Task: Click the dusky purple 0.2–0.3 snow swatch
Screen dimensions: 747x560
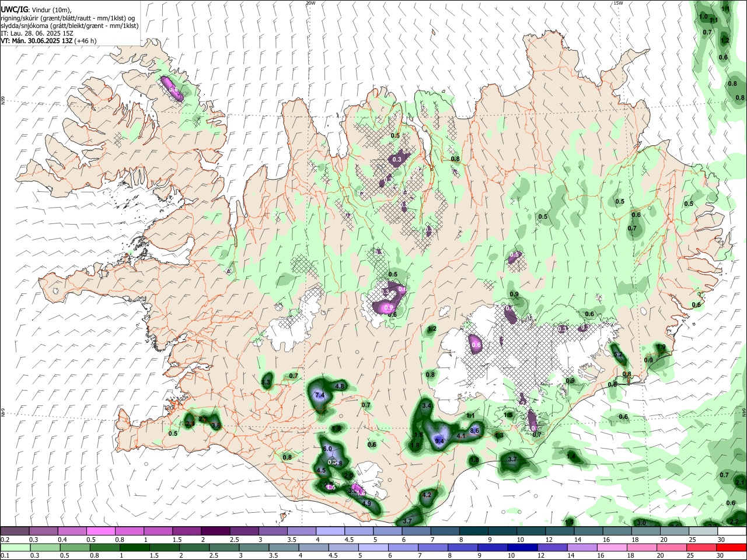Action: 15,531
